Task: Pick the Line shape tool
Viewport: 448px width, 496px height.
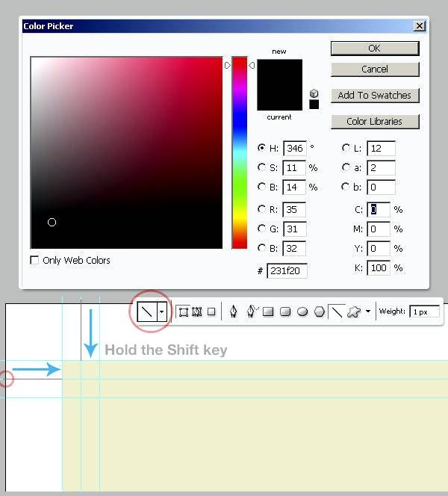Action: (337, 312)
